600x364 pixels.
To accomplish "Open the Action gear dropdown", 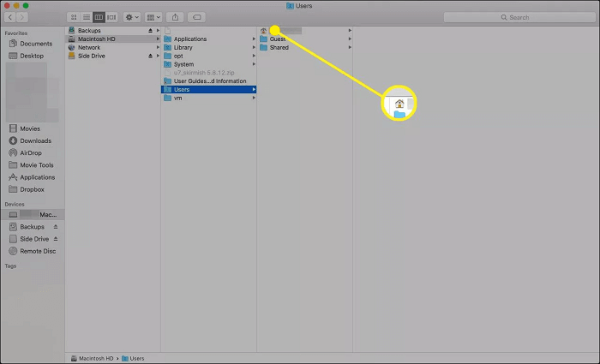I will tap(132, 17).
